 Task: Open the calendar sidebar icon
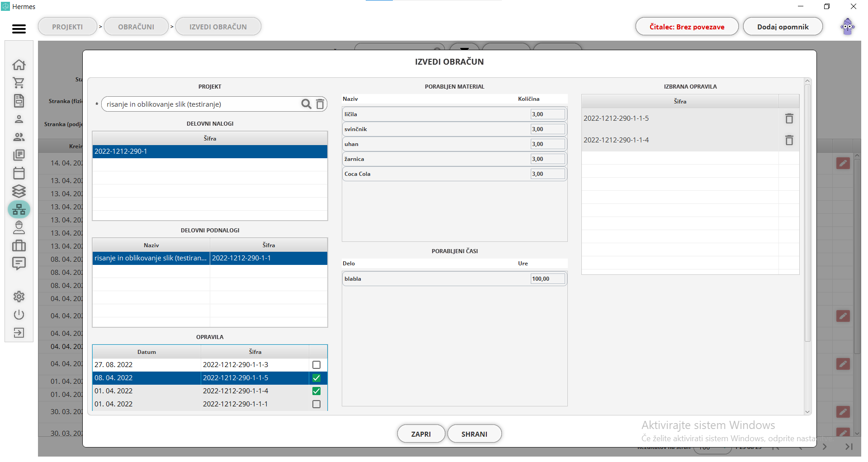pos(19,173)
